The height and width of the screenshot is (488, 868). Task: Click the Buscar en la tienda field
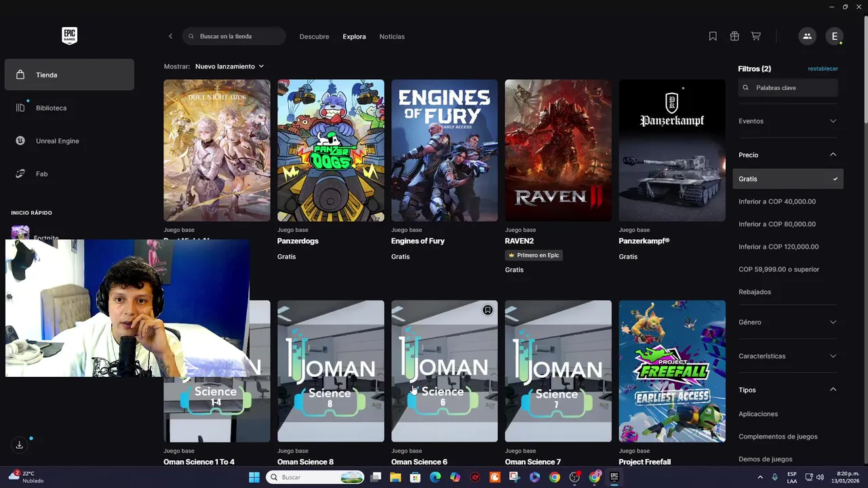coord(234,36)
